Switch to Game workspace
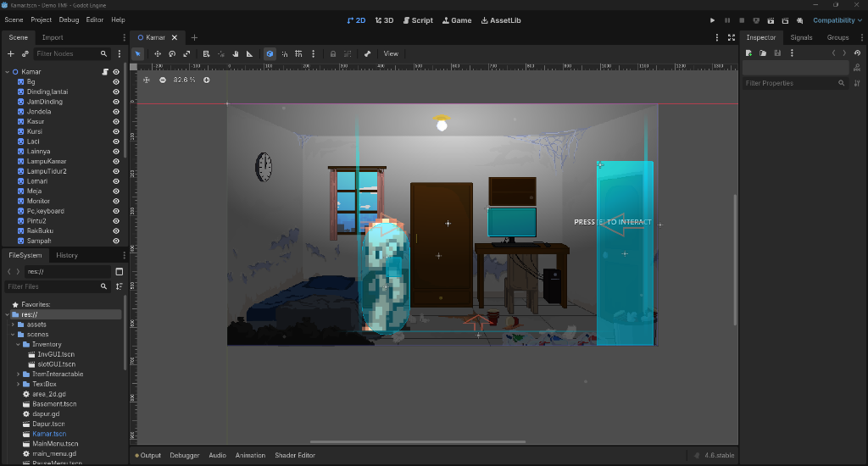868x466 pixels. tap(457, 20)
